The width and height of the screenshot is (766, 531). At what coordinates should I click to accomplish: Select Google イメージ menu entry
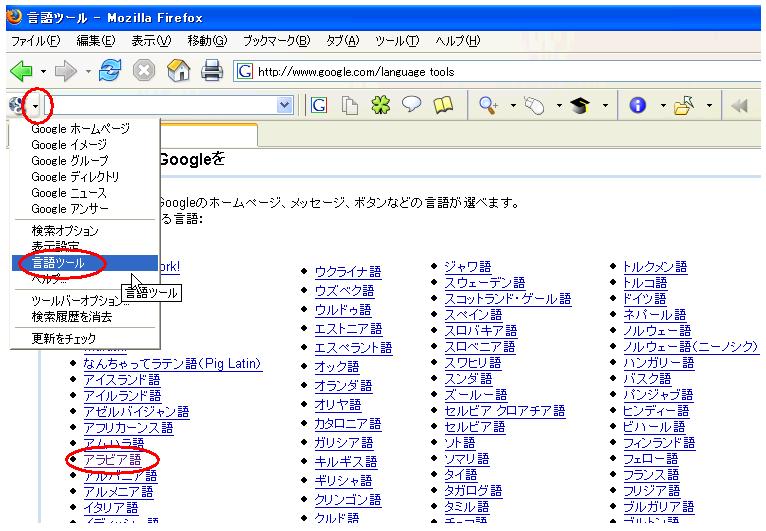85,145
